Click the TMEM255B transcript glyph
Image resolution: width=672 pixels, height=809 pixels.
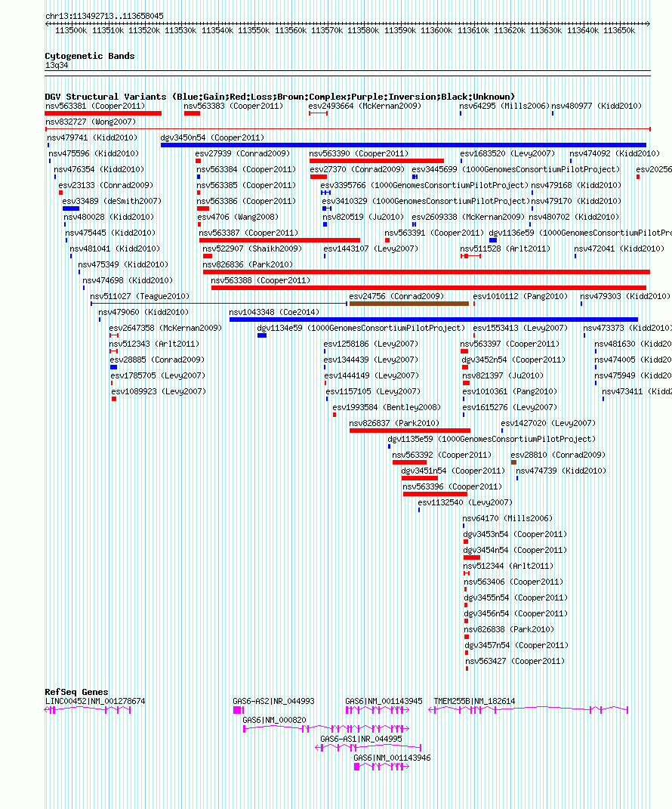tap(529, 710)
